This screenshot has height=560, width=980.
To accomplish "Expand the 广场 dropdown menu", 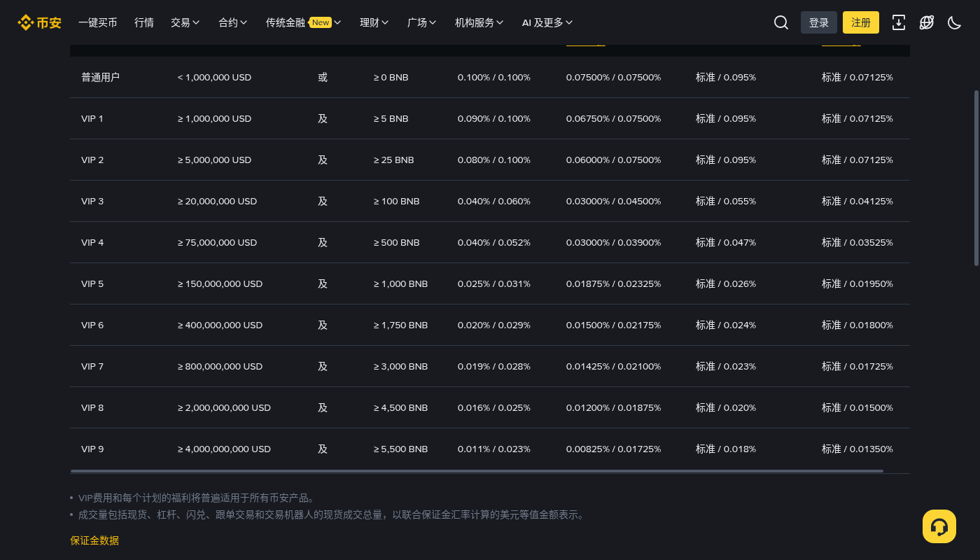I will pyautogui.click(x=422, y=22).
